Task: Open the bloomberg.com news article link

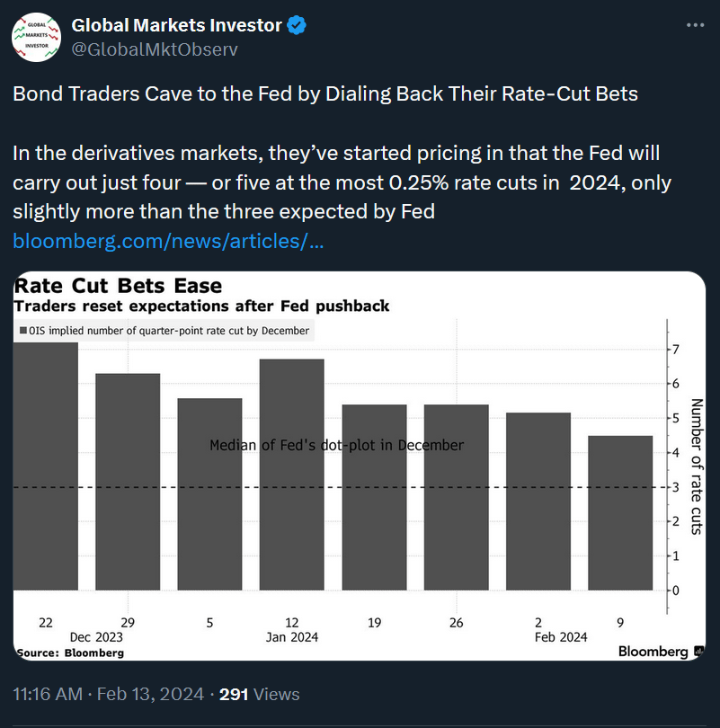Action: pos(168,241)
